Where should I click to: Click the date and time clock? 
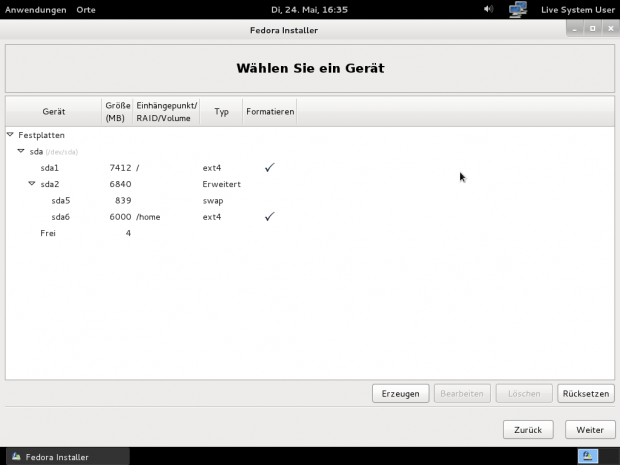tap(309, 9)
